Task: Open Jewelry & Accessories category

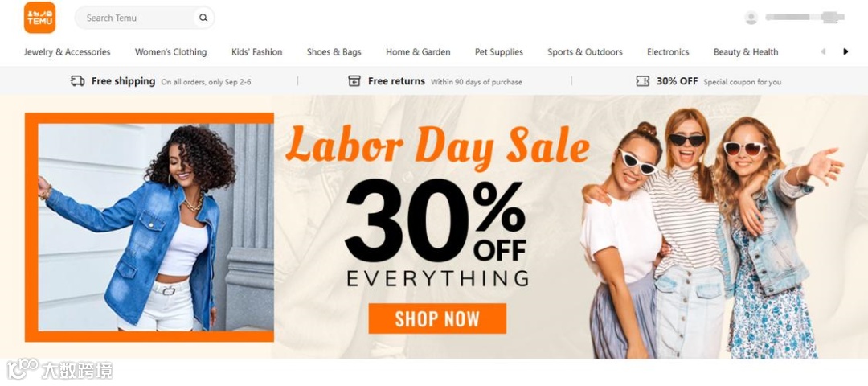Action: [x=67, y=52]
